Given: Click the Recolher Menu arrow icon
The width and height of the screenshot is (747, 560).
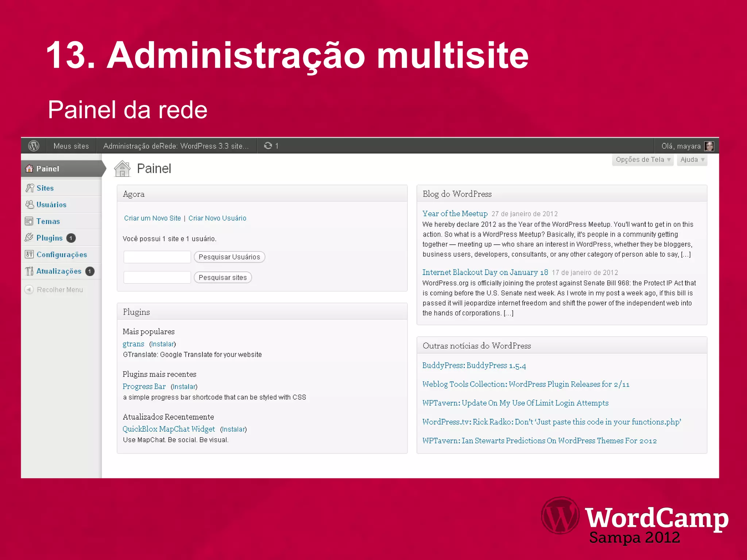Looking at the screenshot, I should (29, 289).
